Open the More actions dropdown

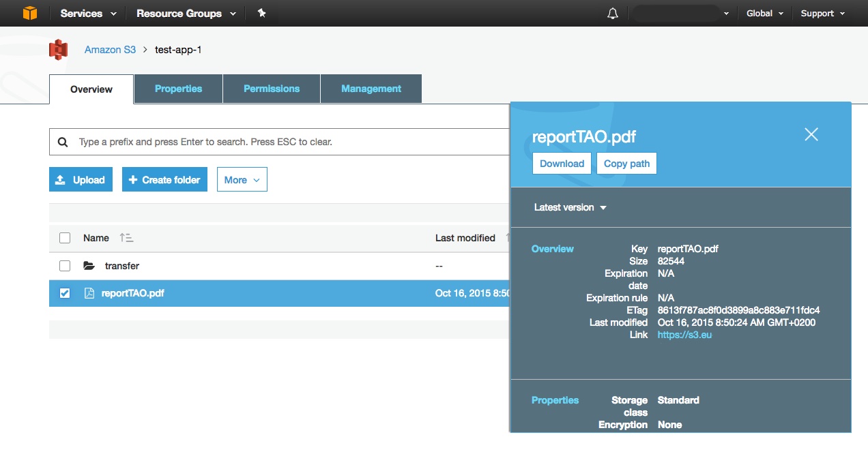click(242, 180)
